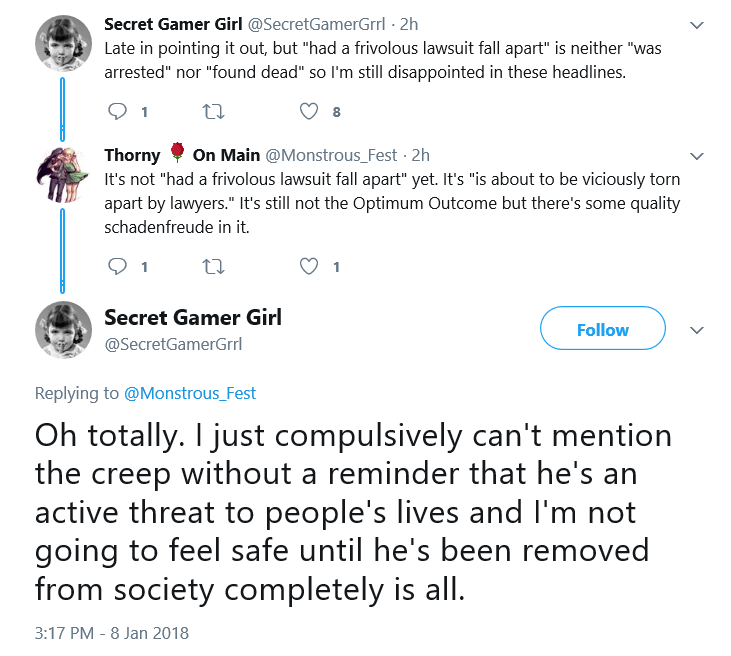This screenshot has height=656, width=731.
Task: Reply to Thorny On Main's tweet
Action: click(x=117, y=266)
